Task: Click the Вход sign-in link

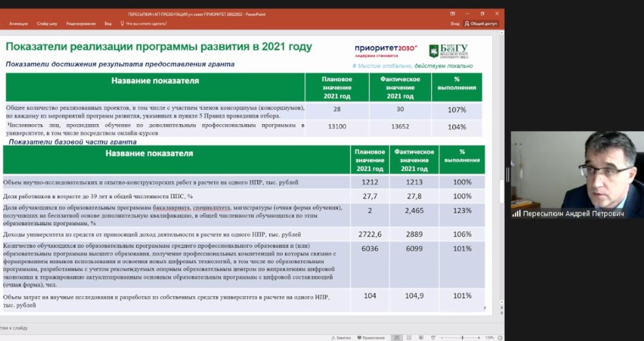Action: [455, 24]
